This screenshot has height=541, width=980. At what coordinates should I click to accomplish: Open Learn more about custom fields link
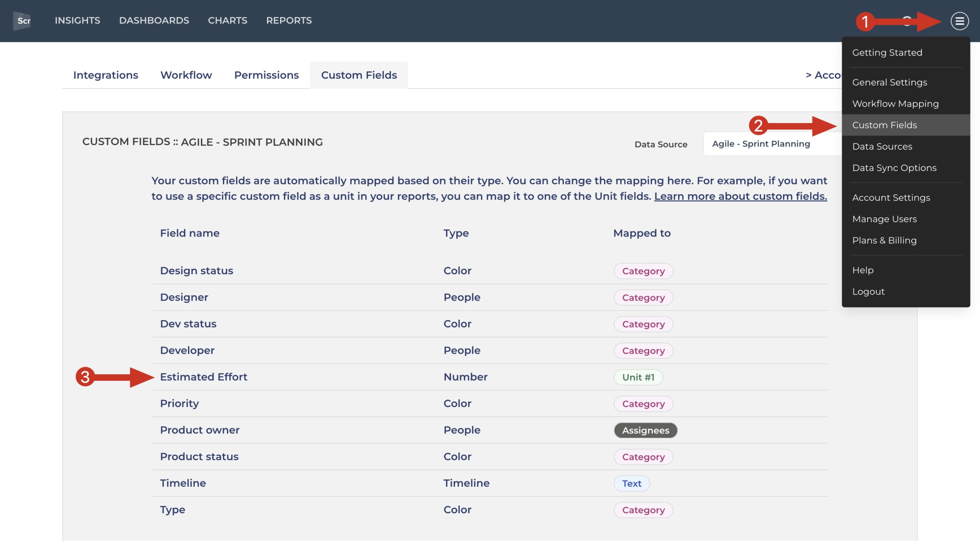point(740,196)
